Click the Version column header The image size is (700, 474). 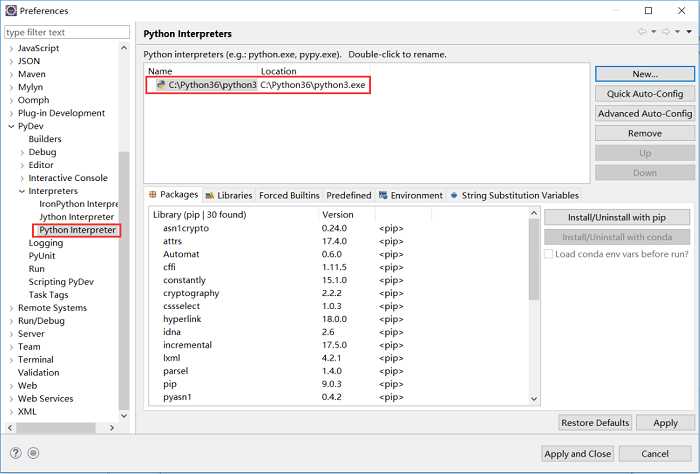[x=338, y=215]
